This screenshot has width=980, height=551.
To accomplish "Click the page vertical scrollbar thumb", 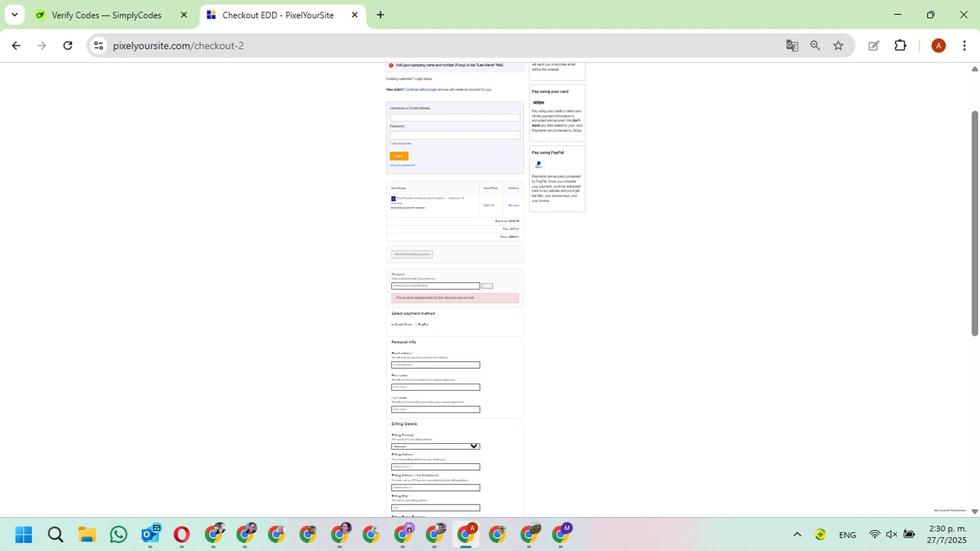I will (x=975, y=224).
